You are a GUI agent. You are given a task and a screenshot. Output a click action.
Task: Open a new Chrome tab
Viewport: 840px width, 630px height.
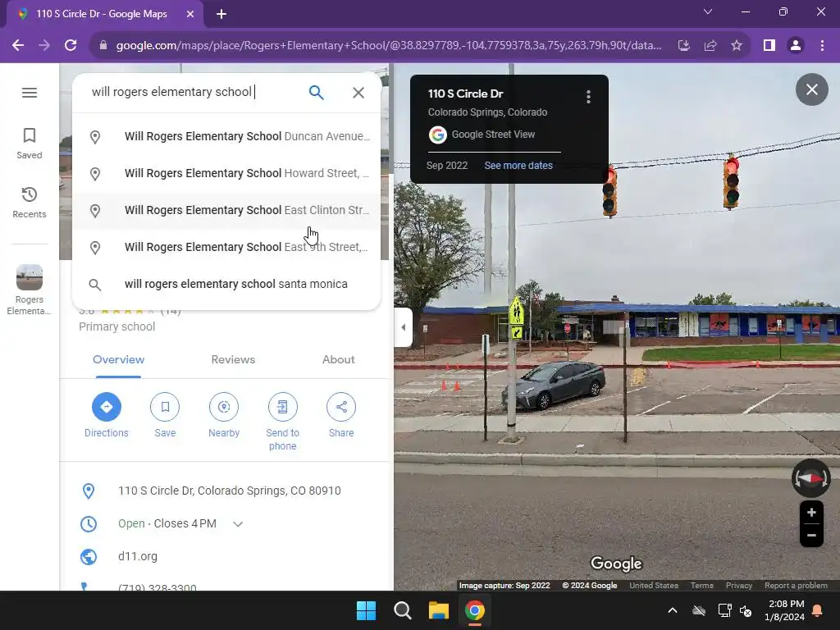tap(221, 15)
